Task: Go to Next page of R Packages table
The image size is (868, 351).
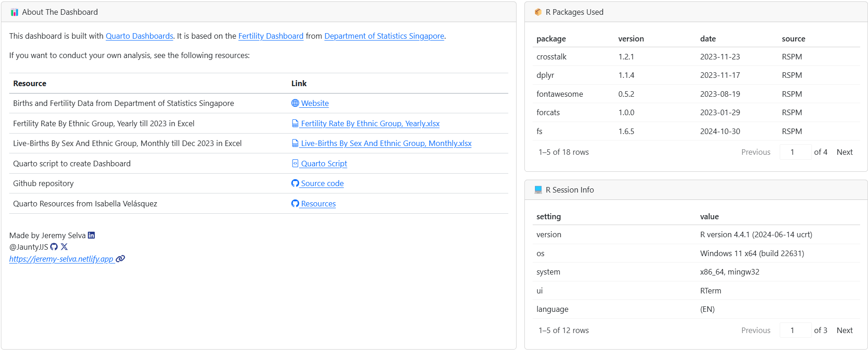Action: tap(844, 152)
